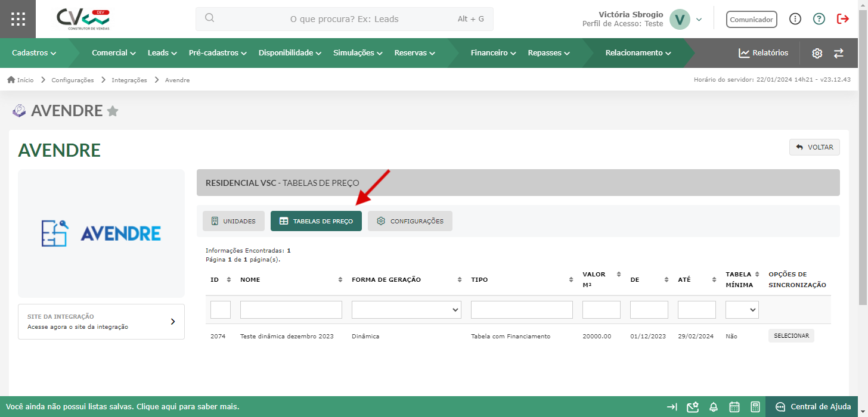868x417 pixels.
Task: Open the calculator icon in footer
Action: point(755,407)
